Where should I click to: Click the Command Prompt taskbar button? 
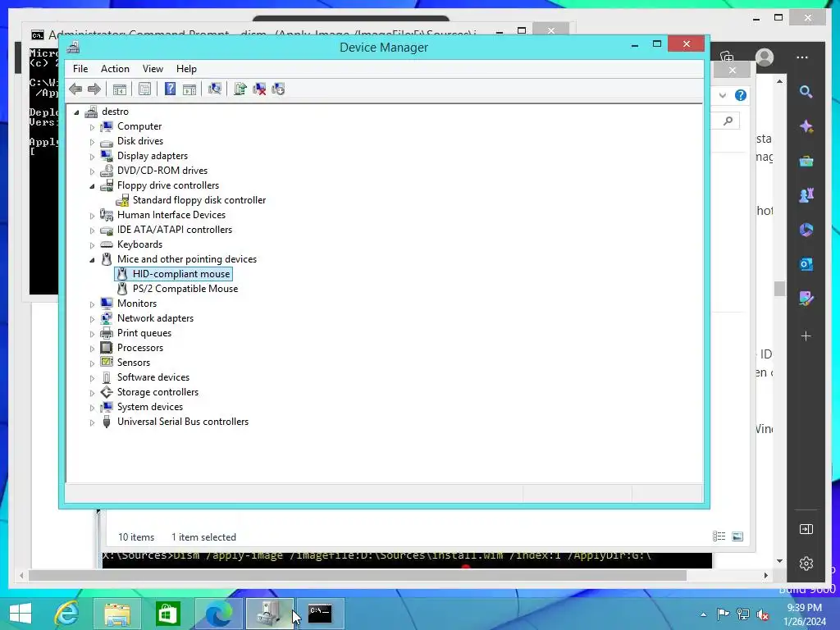[x=320, y=614]
